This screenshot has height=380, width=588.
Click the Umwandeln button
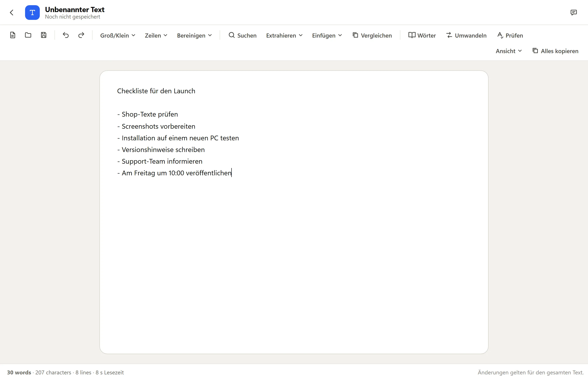click(467, 36)
